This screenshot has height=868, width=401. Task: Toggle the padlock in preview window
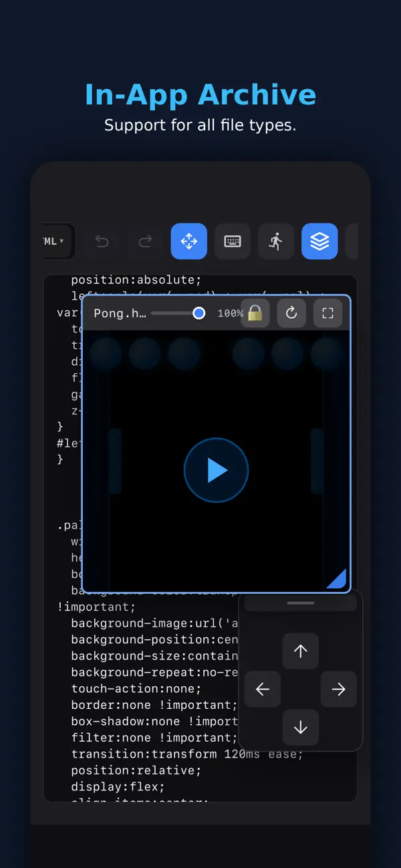pyautogui.click(x=255, y=313)
